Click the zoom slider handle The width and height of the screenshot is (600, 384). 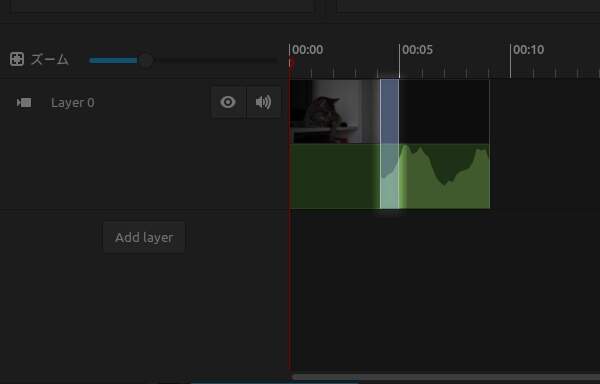coord(145,60)
